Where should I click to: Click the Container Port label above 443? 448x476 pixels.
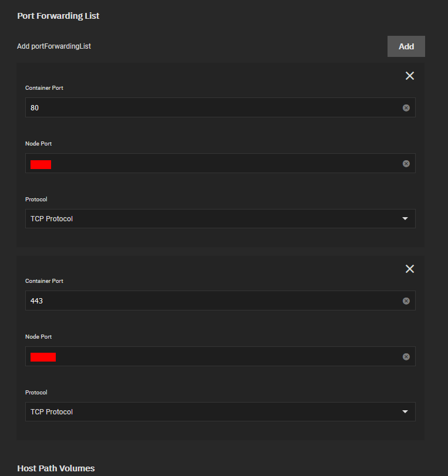pyautogui.click(x=44, y=281)
